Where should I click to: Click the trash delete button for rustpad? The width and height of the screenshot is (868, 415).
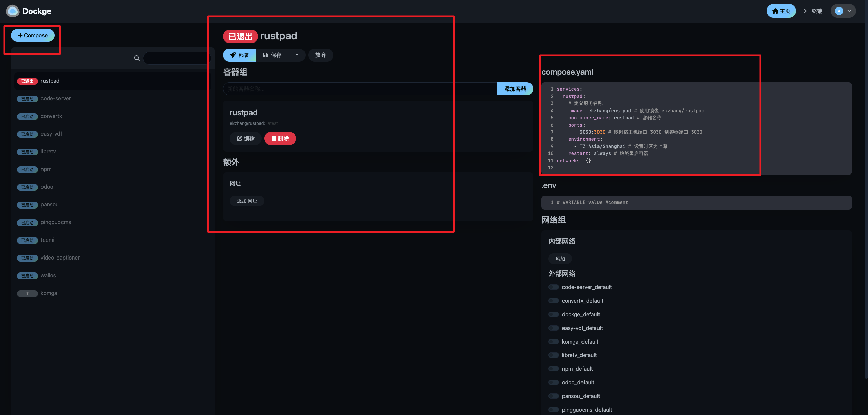click(x=280, y=138)
